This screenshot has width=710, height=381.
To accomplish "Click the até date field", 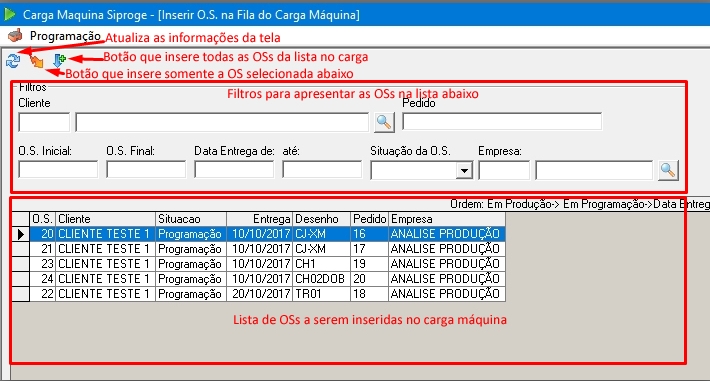I will (322, 170).
